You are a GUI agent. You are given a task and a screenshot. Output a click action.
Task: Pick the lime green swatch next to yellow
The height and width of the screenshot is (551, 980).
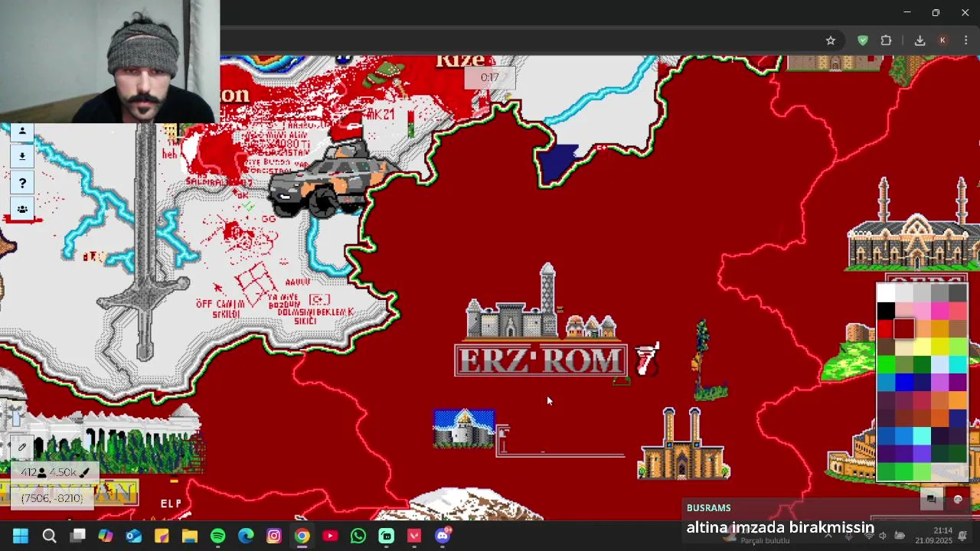pyautogui.click(x=958, y=347)
